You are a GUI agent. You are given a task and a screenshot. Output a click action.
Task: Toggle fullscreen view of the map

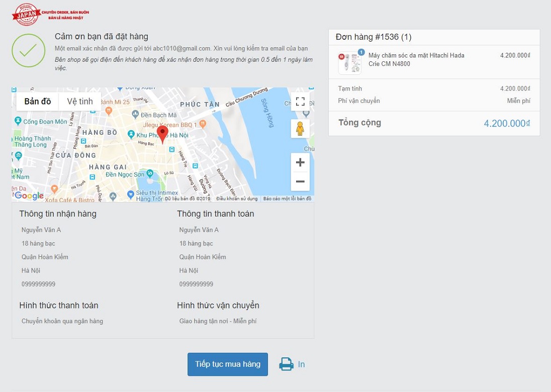pos(300,102)
